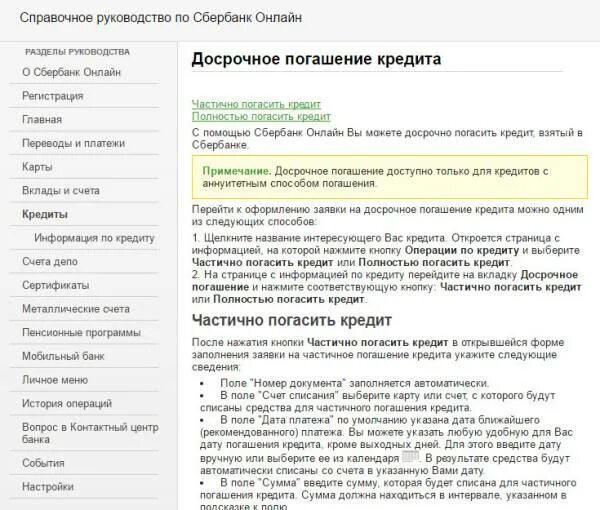Open 'Вопрос в Контактный центр банка'

tap(90, 433)
